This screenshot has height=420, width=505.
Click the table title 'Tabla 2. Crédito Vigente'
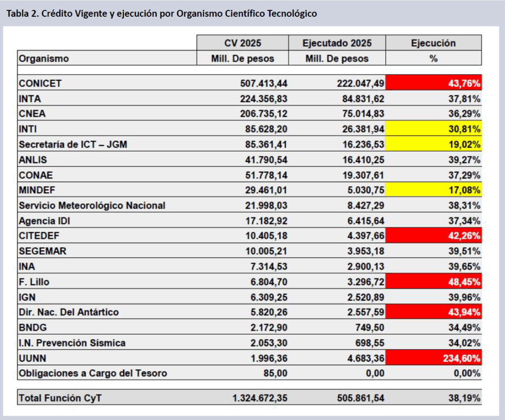(x=161, y=13)
